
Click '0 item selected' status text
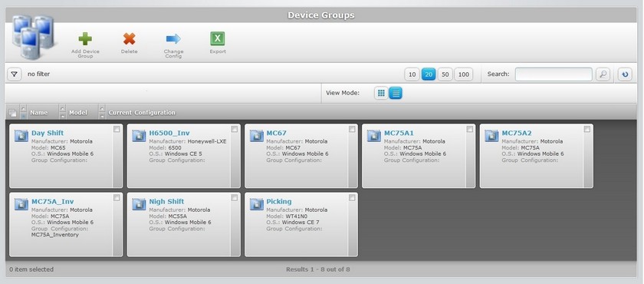tap(31, 269)
